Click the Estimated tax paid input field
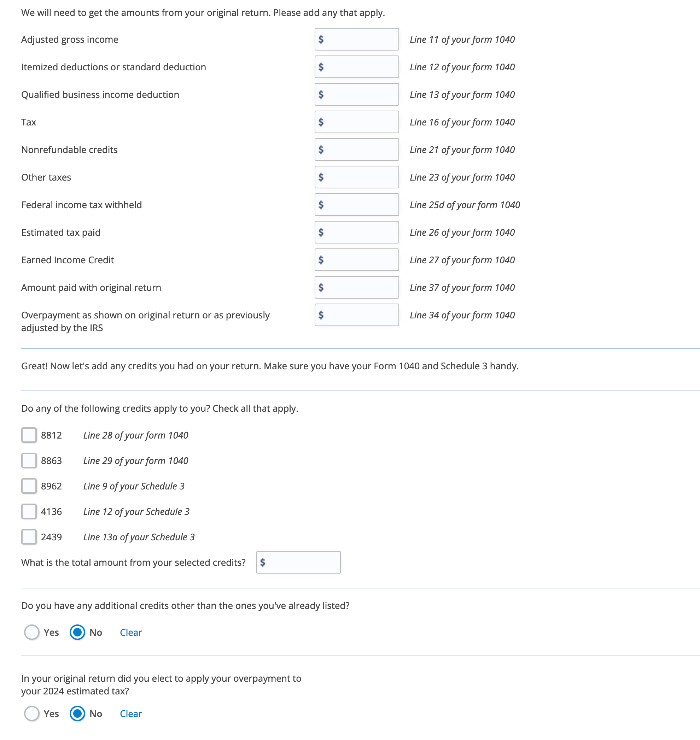Screen dimensions: 700x740 (x=357, y=232)
